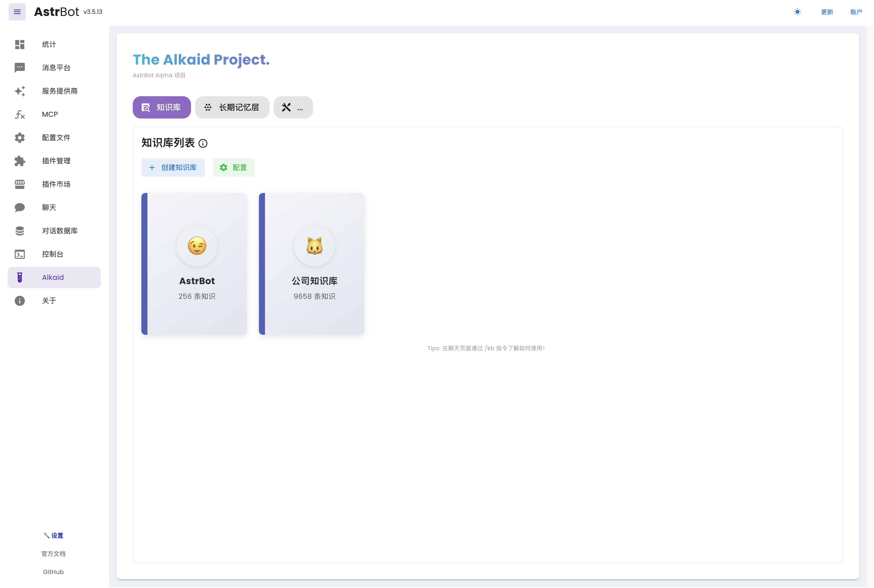Click the 创建知识库 button
Screen dimensions: 874x588
pyautogui.click(x=173, y=168)
